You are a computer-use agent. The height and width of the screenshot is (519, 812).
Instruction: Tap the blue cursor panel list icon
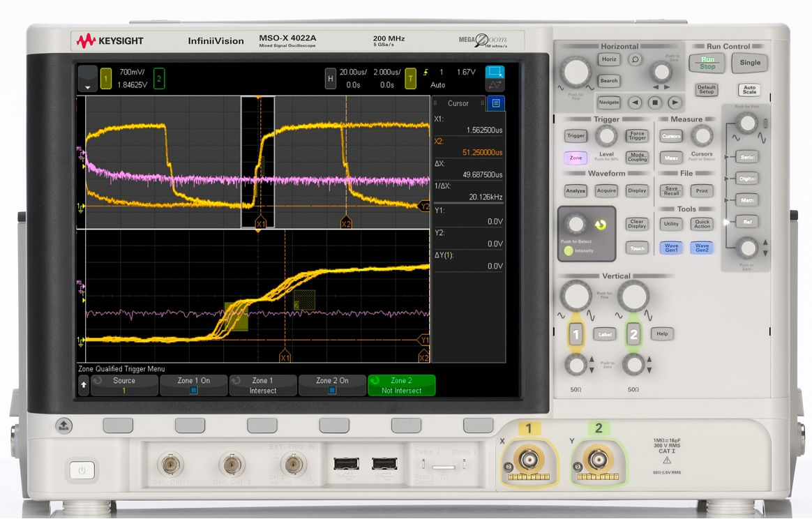point(496,103)
